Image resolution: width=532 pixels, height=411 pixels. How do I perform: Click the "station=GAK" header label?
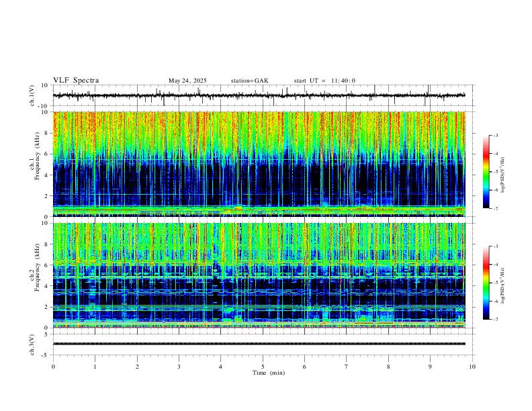point(249,81)
